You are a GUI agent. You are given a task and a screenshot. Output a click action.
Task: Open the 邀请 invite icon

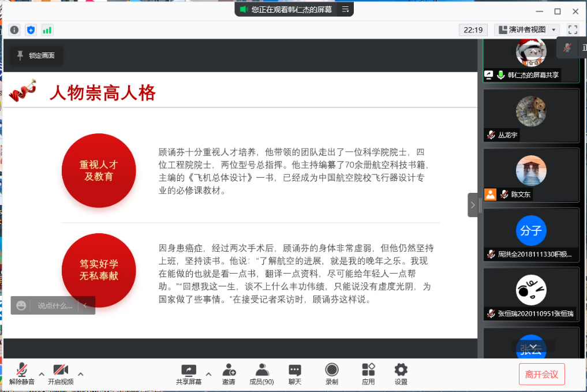coord(229,374)
